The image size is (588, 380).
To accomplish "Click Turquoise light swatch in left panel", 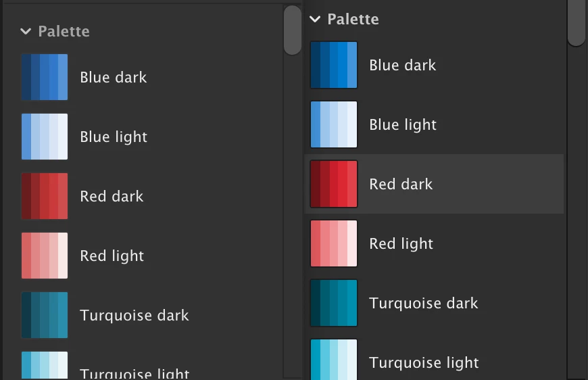I will [45, 365].
